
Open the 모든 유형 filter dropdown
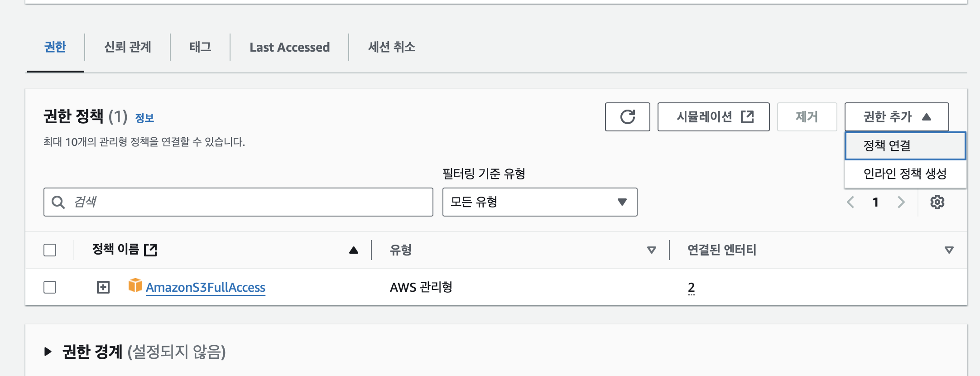(539, 202)
